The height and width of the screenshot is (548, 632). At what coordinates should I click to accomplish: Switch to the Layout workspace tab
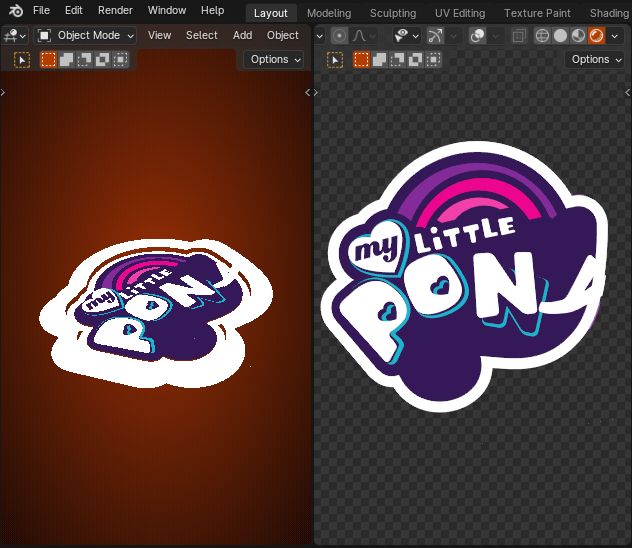click(x=270, y=13)
